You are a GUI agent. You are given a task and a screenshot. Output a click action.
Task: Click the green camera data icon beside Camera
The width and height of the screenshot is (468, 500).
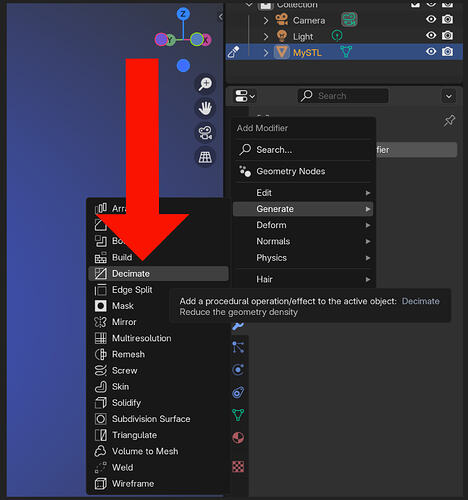[349, 19]
